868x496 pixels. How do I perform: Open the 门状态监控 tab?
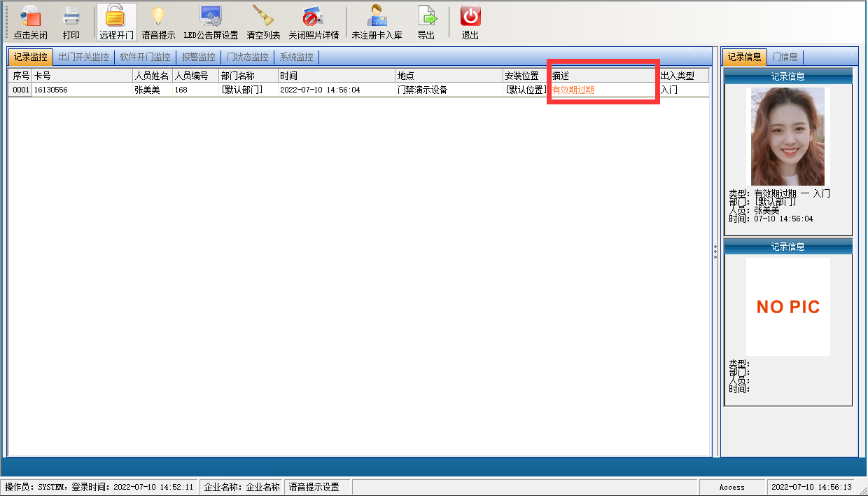[x=247, y=57]
